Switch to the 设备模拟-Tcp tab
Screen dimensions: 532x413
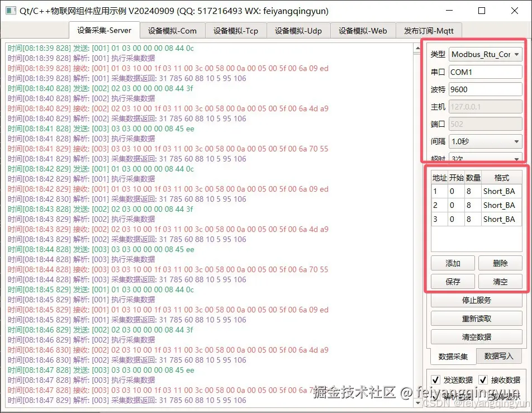(236, 31)
